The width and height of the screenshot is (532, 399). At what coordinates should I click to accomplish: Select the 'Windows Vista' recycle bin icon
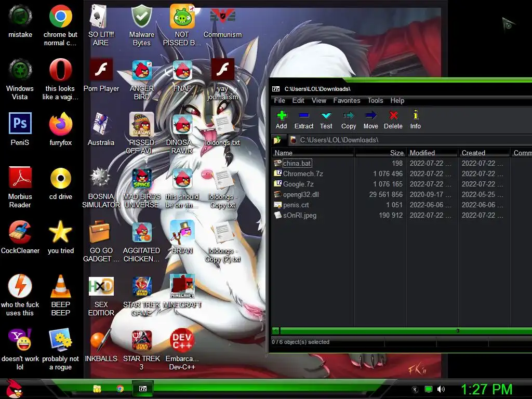click(x=20, y=79)
